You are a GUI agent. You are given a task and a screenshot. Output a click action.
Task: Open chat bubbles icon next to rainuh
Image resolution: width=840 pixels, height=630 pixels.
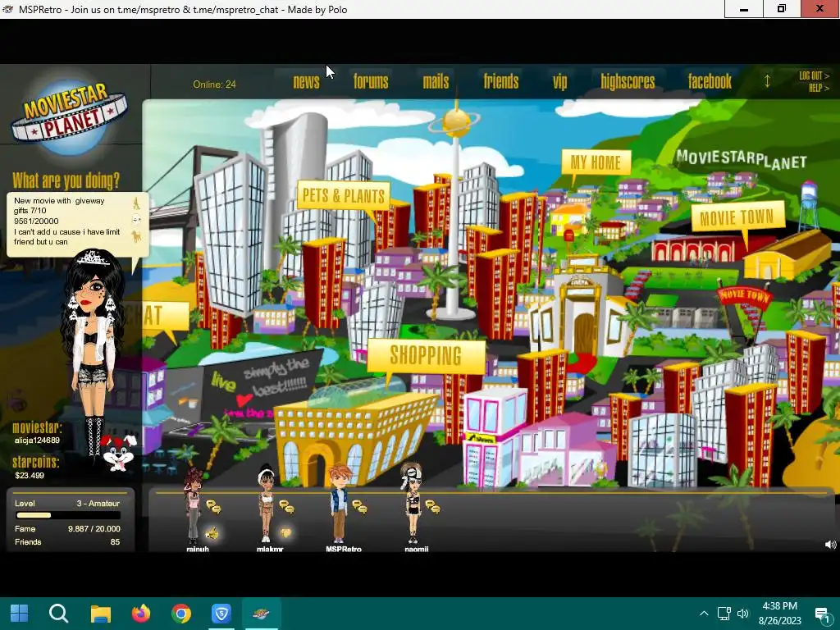[214, 507]
